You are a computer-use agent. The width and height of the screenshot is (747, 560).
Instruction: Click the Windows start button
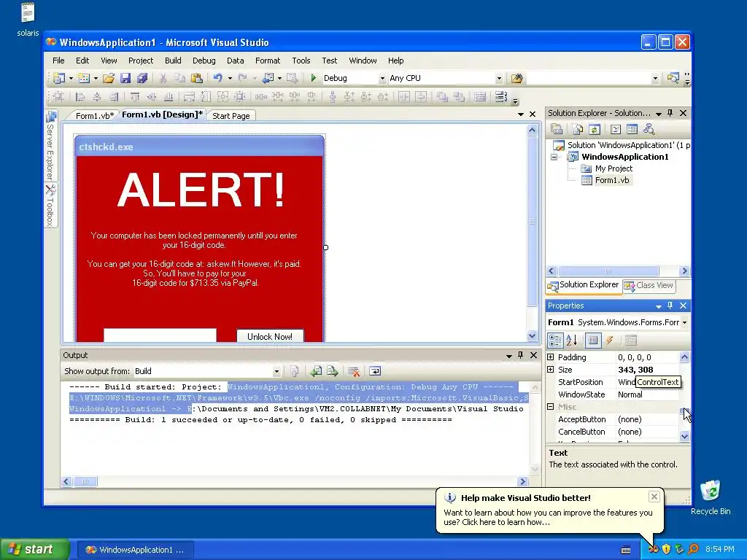pos(34,550)
